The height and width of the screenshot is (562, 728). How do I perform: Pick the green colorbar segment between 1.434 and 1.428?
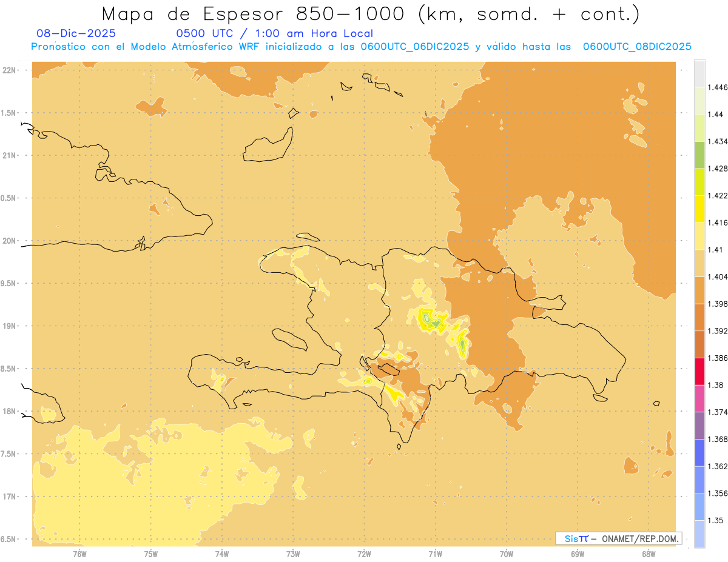click(699, 155)
